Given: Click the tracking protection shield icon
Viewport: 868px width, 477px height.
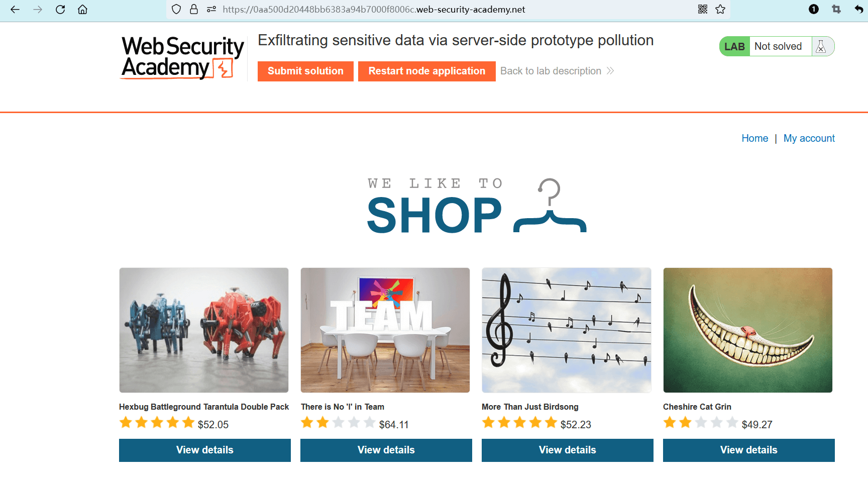Looking at the screenshot, I should (176, 10).
